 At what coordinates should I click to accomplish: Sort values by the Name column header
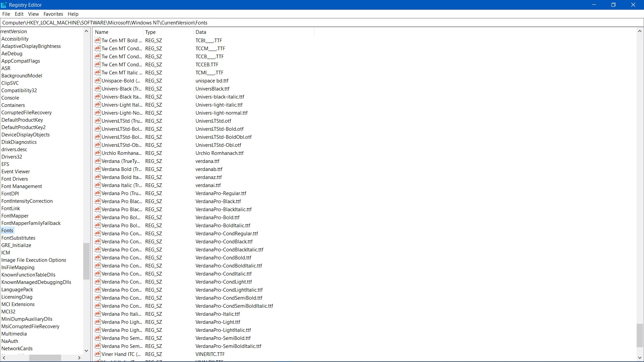tap(118, 32)
